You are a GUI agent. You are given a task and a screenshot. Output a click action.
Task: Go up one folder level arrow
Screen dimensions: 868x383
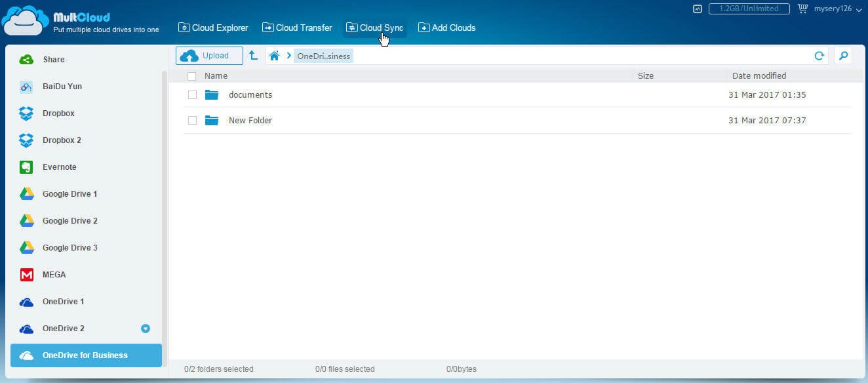click(x=253, y=56)
